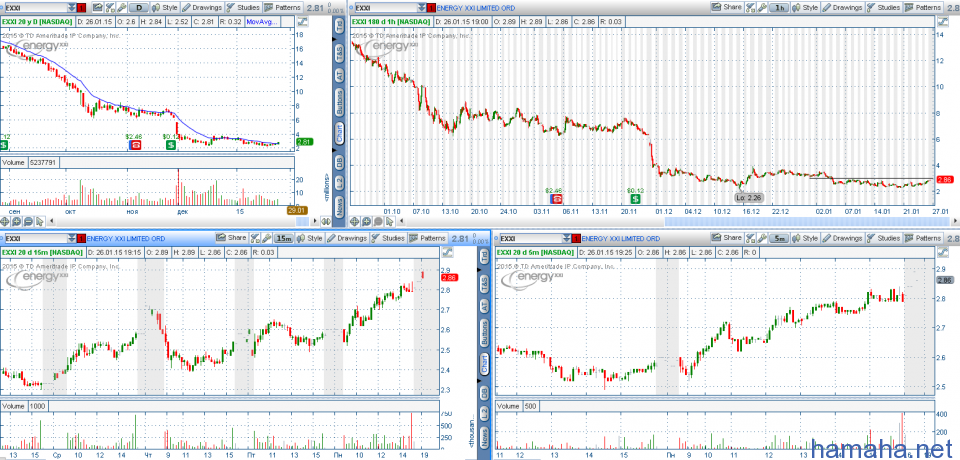This screenshot has width=960, height=460.
Task: Open Style dropdown in top-left chart
Action: 165,8
